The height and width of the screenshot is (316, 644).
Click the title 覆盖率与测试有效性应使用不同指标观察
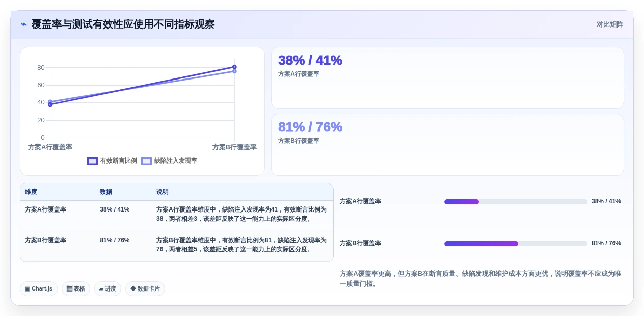(x=123, y=24)
